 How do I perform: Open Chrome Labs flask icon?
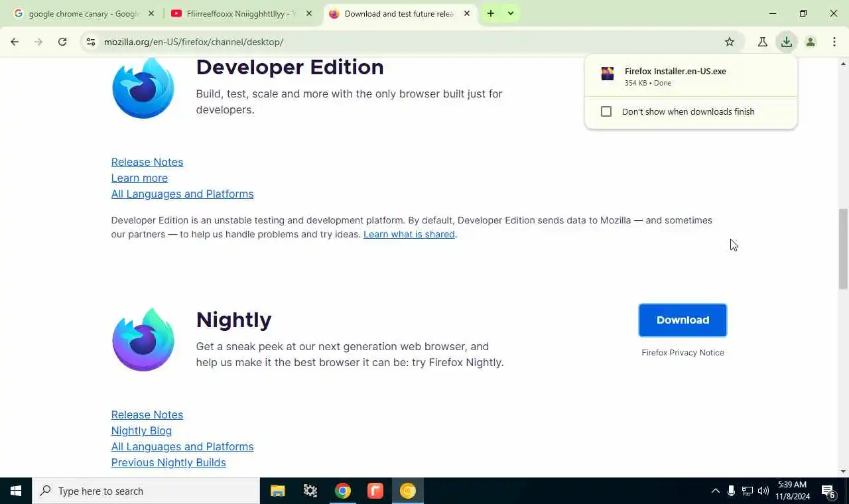pyautogui.click(x=763, y=42)
